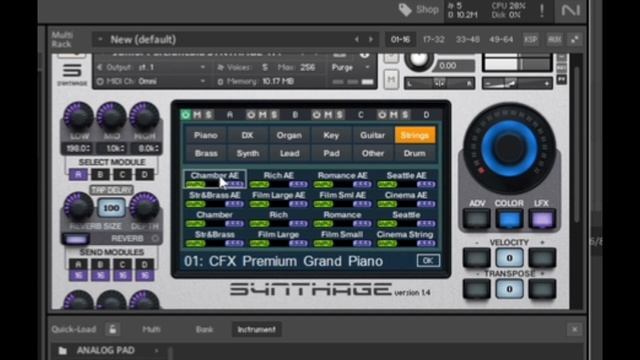Click the large blue main dial

coord(509,148)
